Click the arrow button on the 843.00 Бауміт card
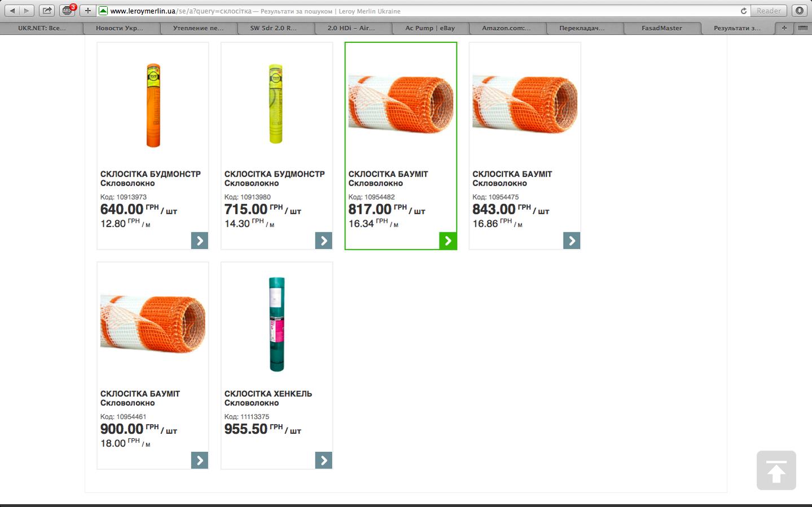 pos(572,241)
